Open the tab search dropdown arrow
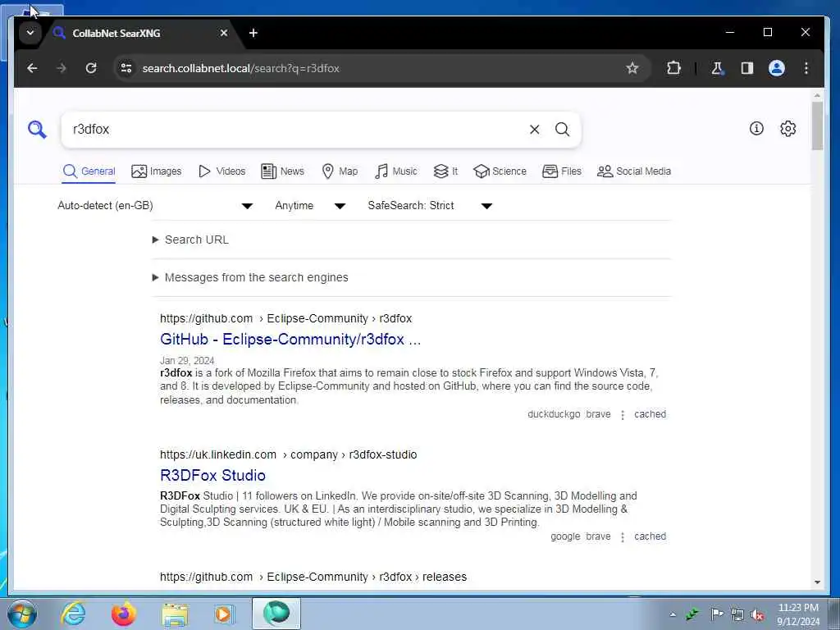Image resolution: width=840 pixels, height=630 pixels. point(30,33)
